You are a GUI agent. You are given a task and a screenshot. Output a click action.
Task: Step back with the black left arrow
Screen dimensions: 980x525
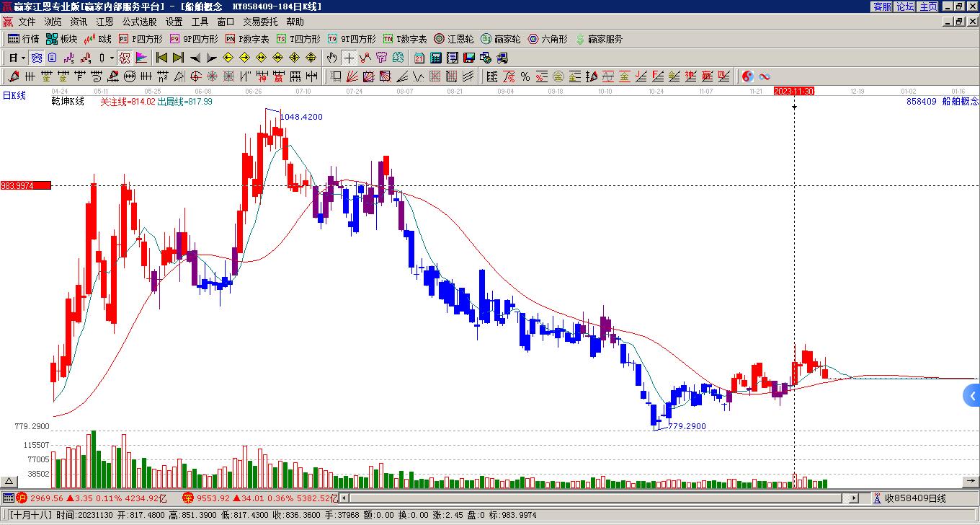click(195, 58)
